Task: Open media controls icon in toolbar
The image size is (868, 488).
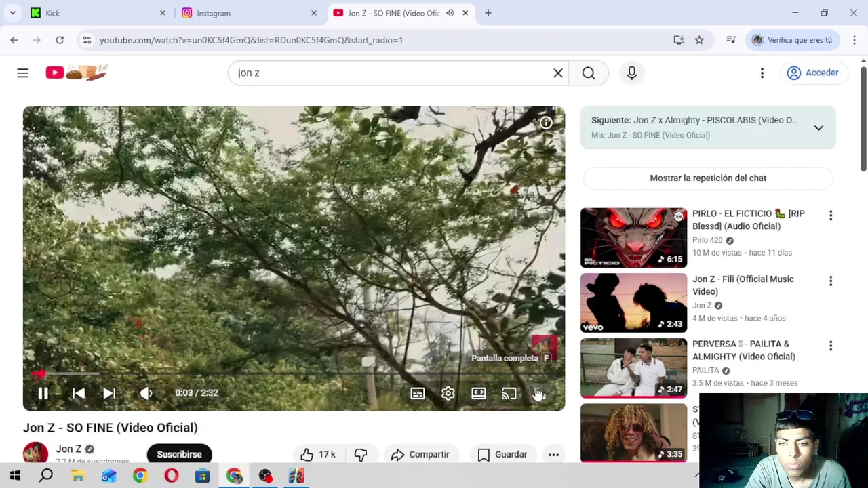Action: 731,40
